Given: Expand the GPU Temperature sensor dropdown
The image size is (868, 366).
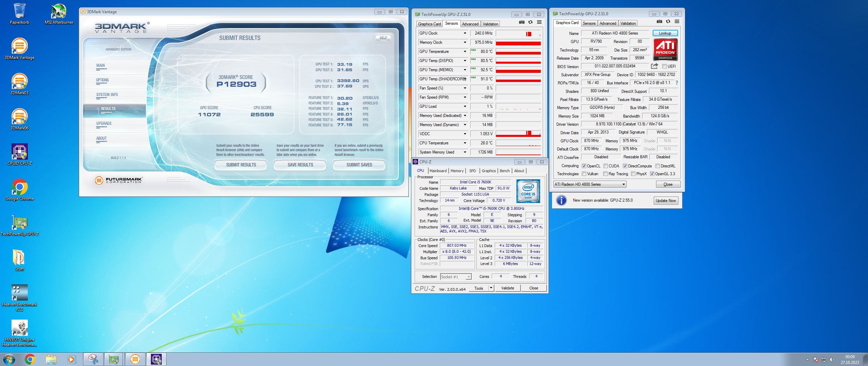Looking at the screenshot, I should click(465, 52).
